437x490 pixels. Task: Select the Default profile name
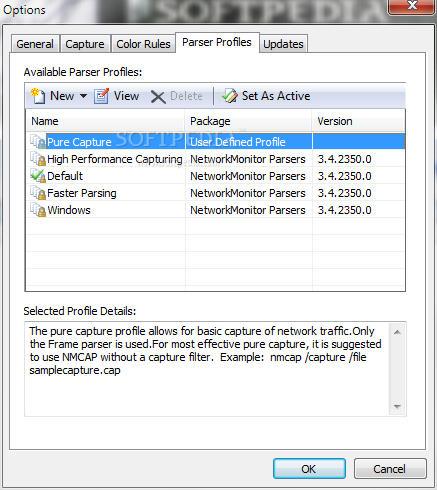point(65,176)
